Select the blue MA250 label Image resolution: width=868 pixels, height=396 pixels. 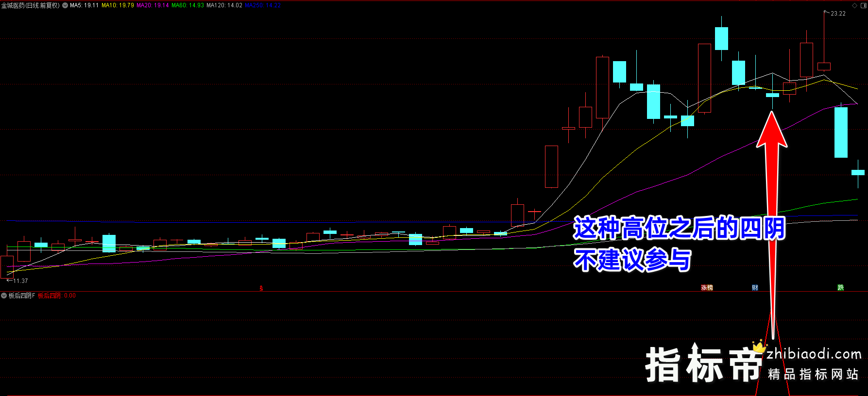coord(263,5)
